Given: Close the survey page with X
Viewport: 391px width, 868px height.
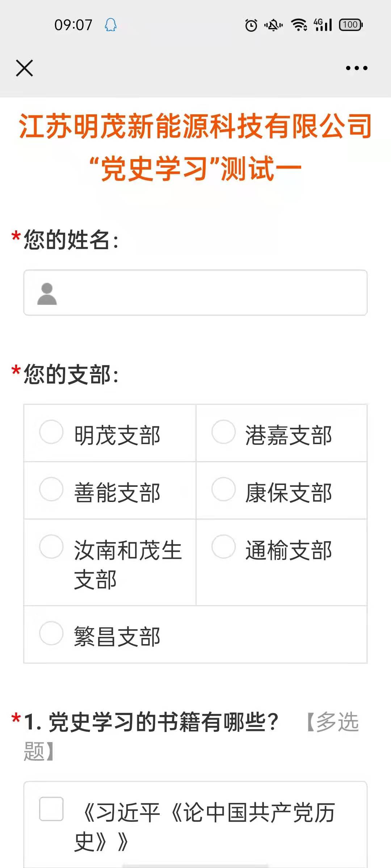Looking at the screenshot, I should 25,68.
